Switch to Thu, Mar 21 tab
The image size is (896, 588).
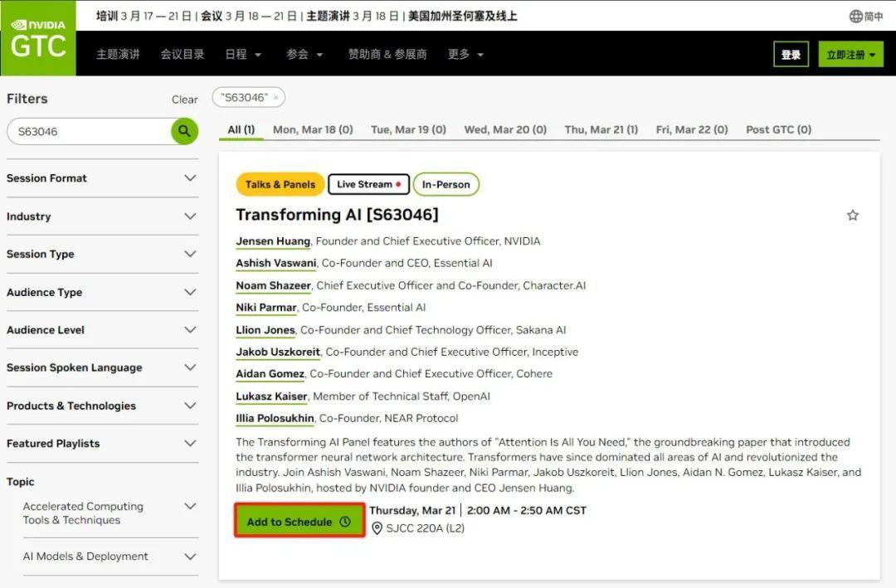point(601,129)
